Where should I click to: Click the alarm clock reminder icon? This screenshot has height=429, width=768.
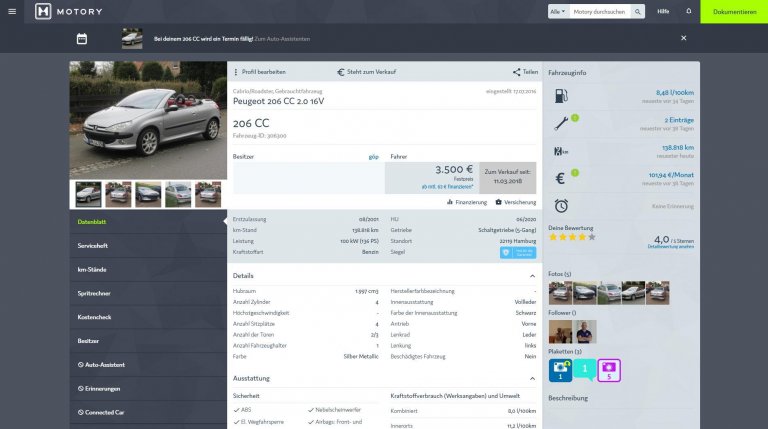pos(561,206)
